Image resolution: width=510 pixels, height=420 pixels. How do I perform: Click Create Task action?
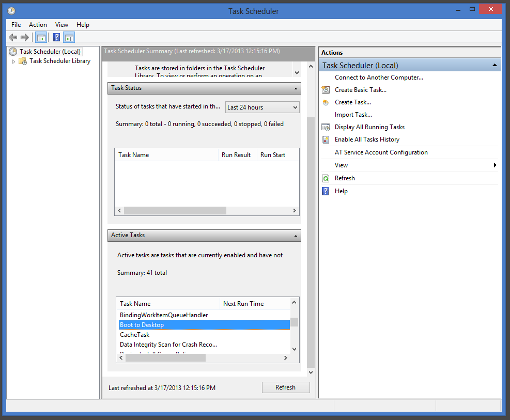coord(353,102)
